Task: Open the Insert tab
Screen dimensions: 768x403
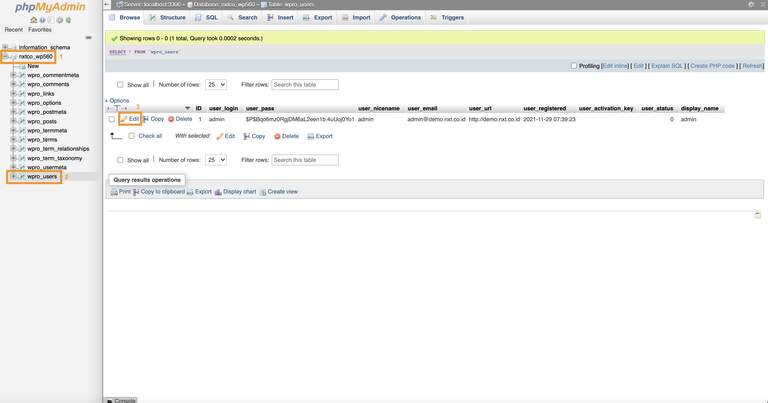Action: pyautogui.click(x=280, y=18)
